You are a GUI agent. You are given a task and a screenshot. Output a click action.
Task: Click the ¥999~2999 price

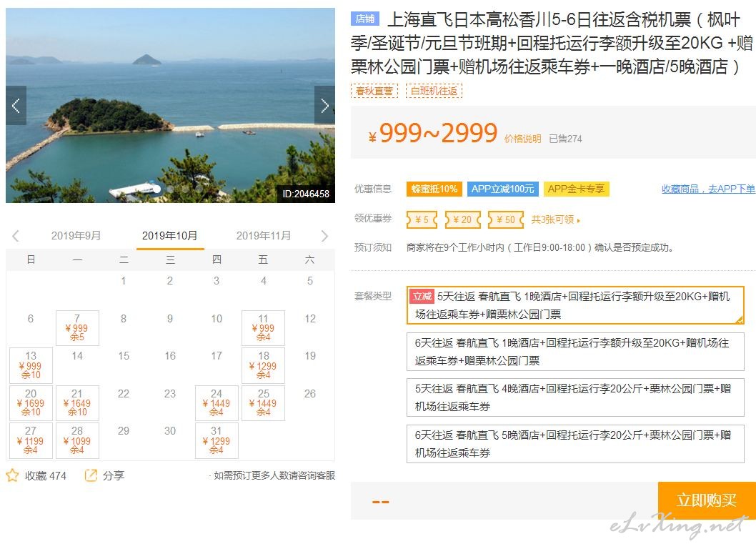[x=433, y=133]
